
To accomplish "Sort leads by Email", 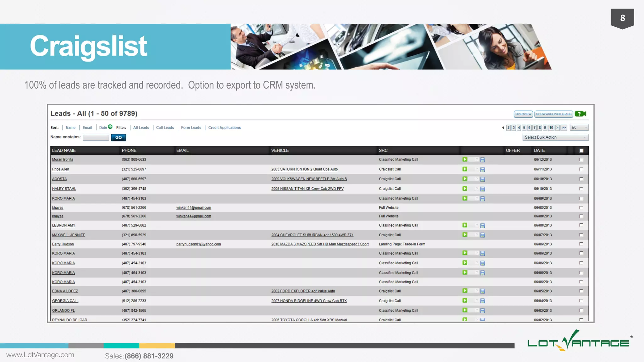I will (87, 128).
